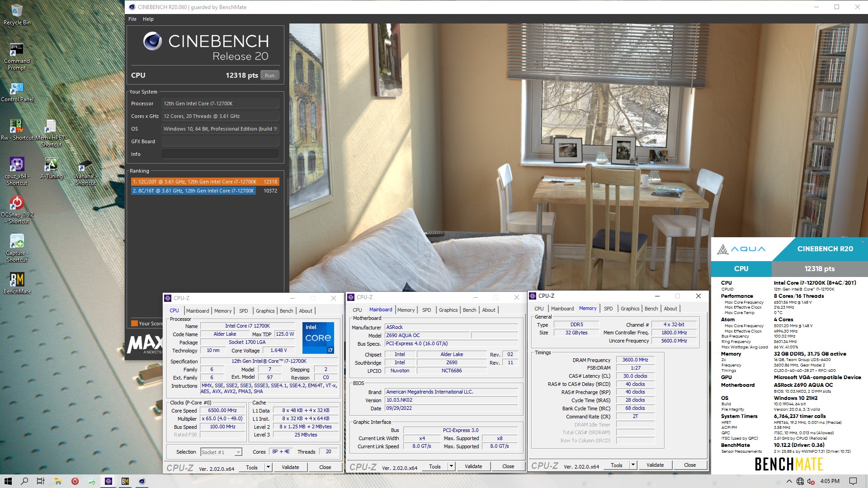Click Close button in left CPU-Z window
This screenshot has height=488, width=868.
(x=325, y=467)
